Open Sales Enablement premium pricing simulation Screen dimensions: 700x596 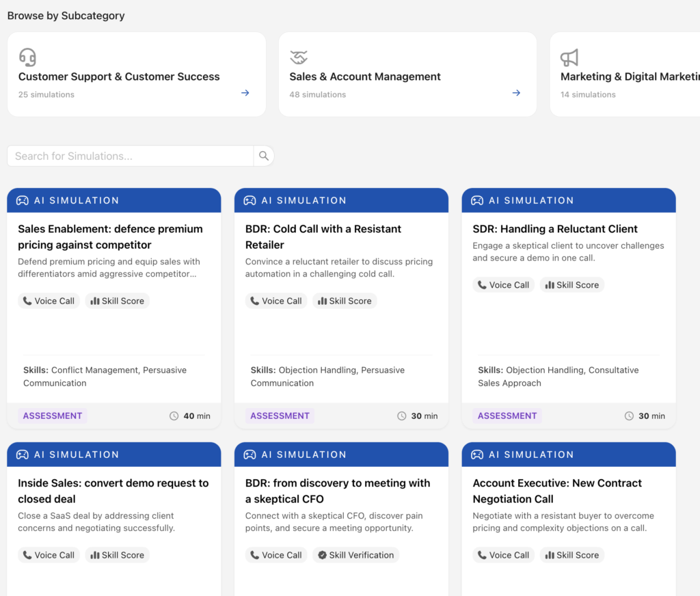pyautogui.click(x=110, y=236)
